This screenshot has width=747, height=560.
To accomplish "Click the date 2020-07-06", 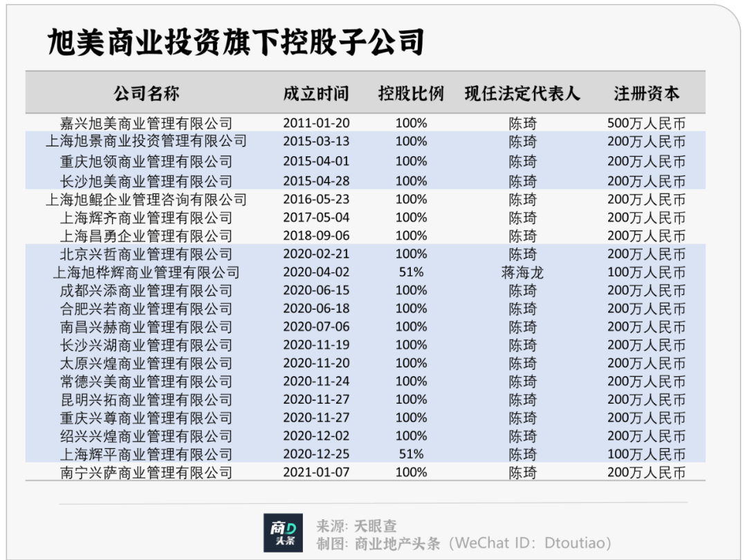I will point(316,326).
